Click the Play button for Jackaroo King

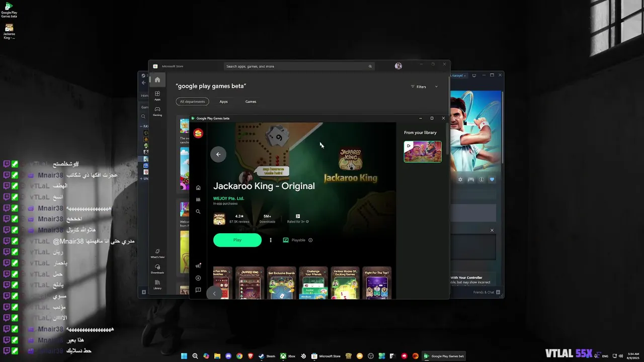(x=237, y=240)
